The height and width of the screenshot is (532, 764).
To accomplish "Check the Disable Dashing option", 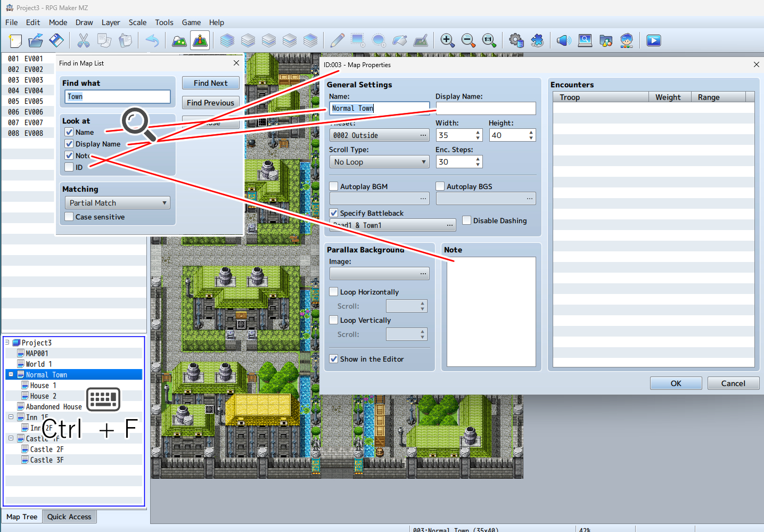I will point(467,220).
